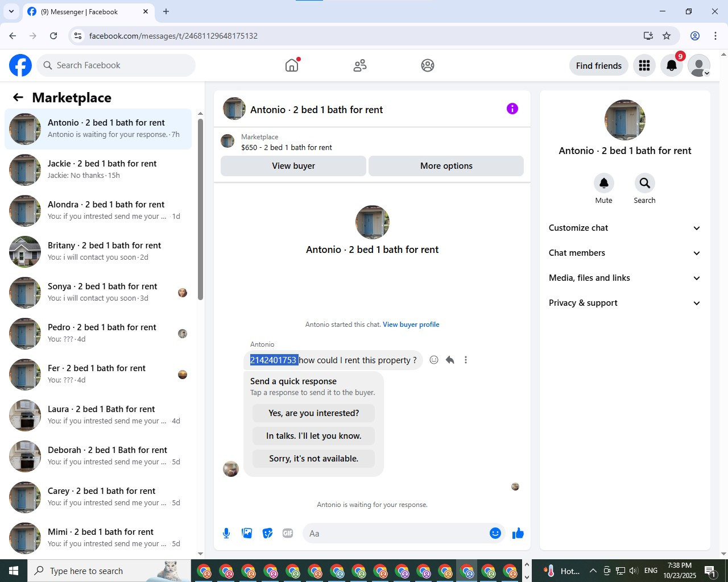728x582 pixels.
Task: Open the Home feed icon
Action: [292, 65]
